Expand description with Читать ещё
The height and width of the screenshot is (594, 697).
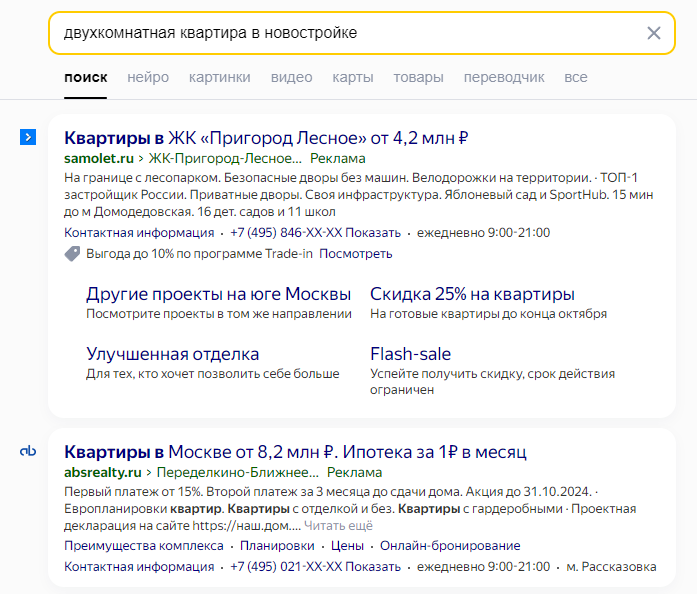(338, 526)
